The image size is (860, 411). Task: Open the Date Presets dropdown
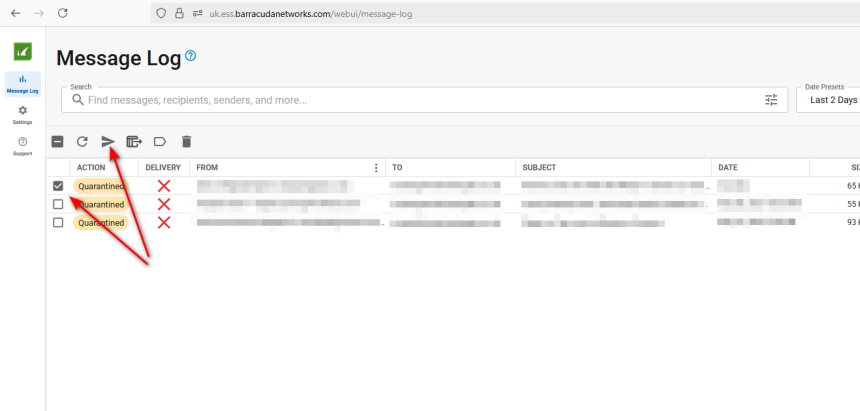click(828, 100)
